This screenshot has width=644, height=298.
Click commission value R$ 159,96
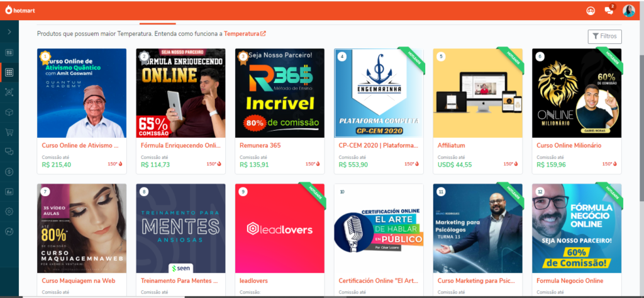(x=551, y=165)
